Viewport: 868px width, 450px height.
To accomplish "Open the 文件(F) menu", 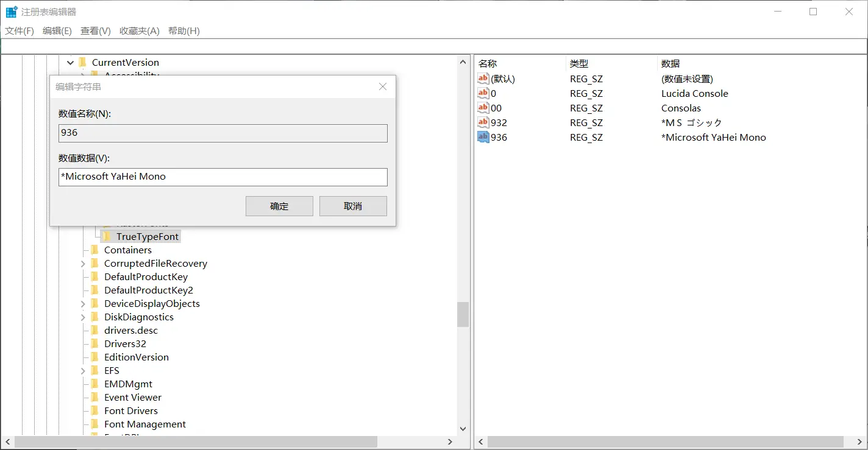I will (x=20, y=30).
